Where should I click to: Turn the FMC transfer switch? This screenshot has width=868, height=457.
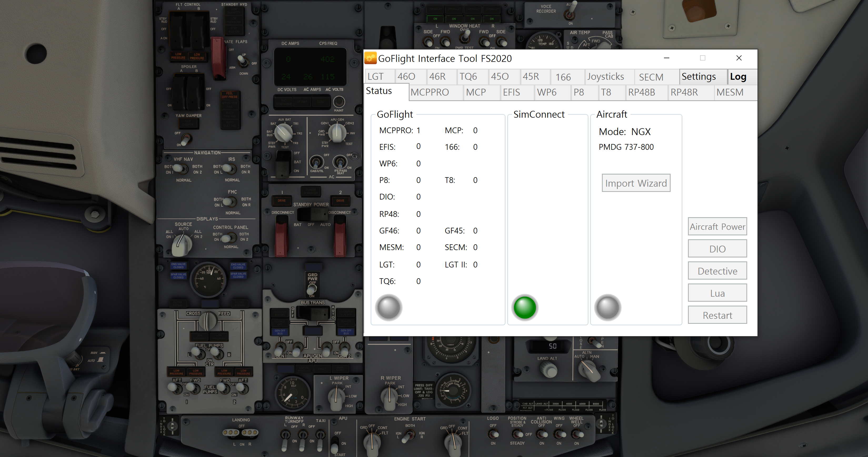(230, 202)
